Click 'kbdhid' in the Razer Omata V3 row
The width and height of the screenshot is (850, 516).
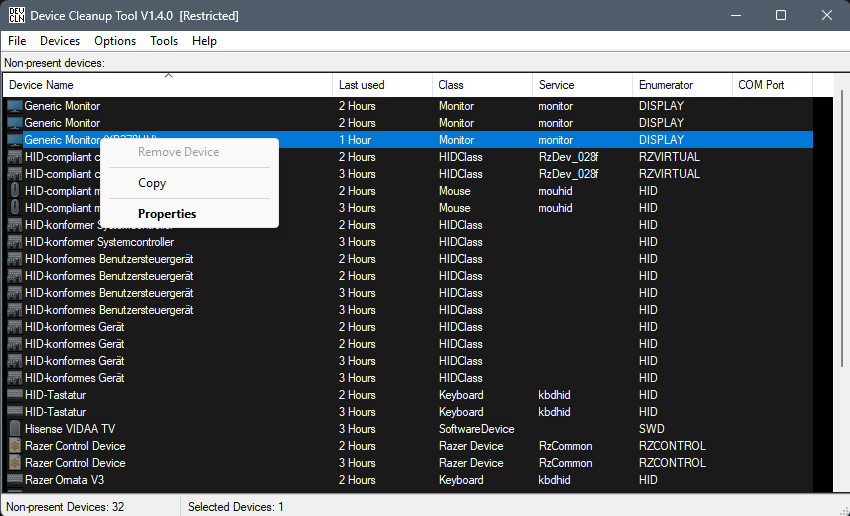click(555, 480)
